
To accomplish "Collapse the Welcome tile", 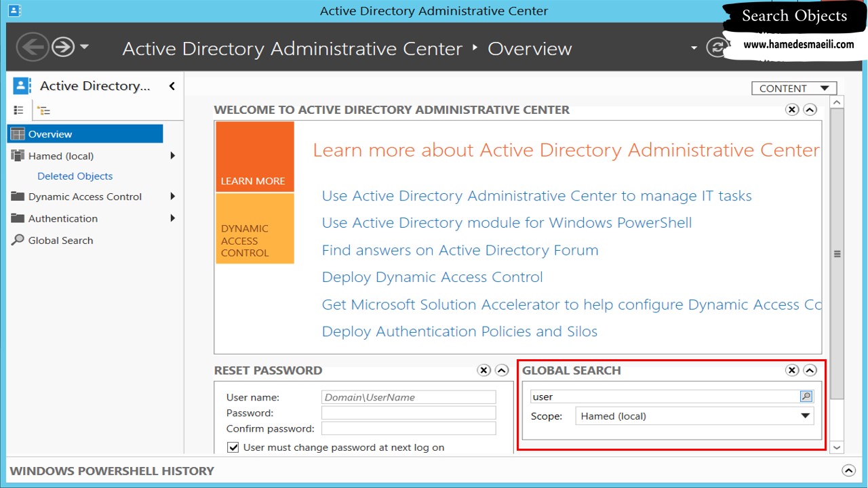I will (810, 110).
